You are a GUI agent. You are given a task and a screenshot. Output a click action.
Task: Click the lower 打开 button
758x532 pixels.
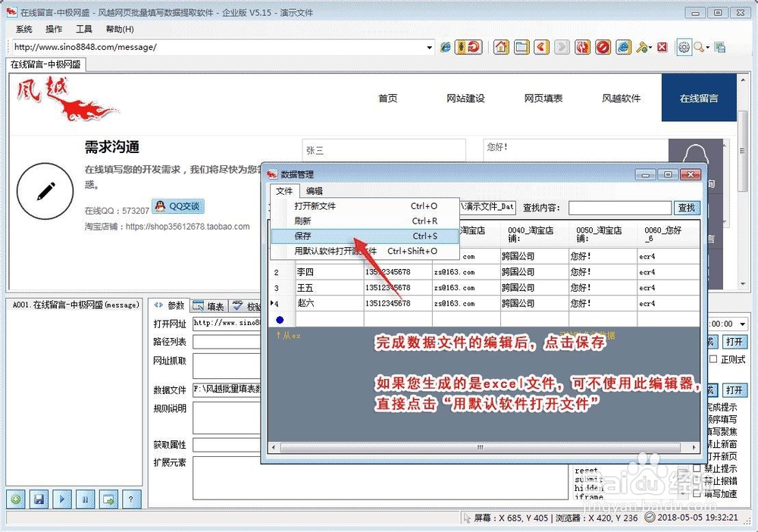(735, 390)
